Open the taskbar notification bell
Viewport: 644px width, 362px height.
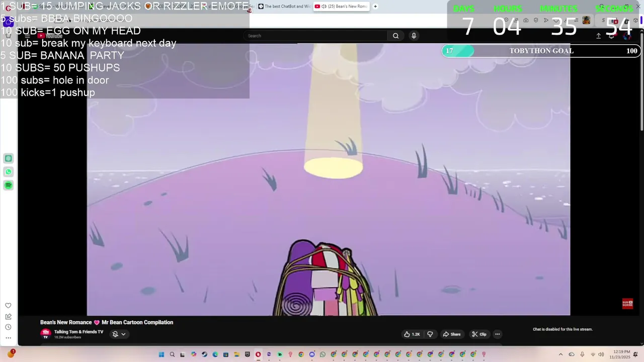[x=635, y=354]
